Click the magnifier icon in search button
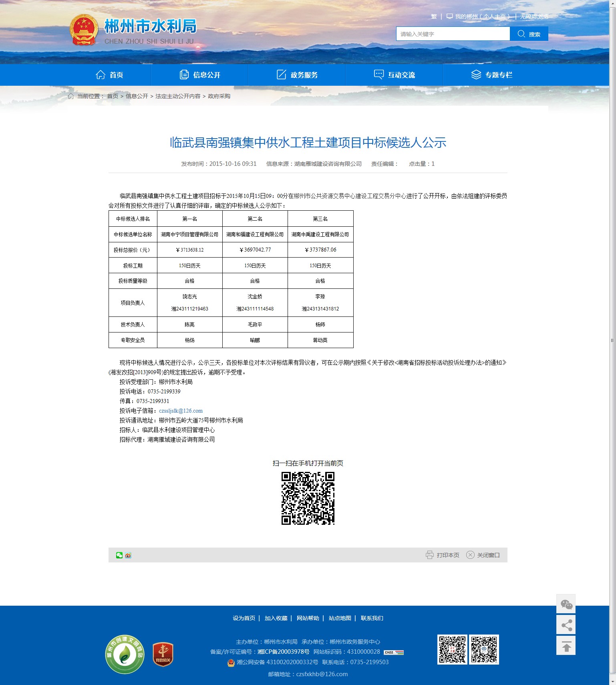This screenshot has width=616, height=685. click(x=521, y=34)
